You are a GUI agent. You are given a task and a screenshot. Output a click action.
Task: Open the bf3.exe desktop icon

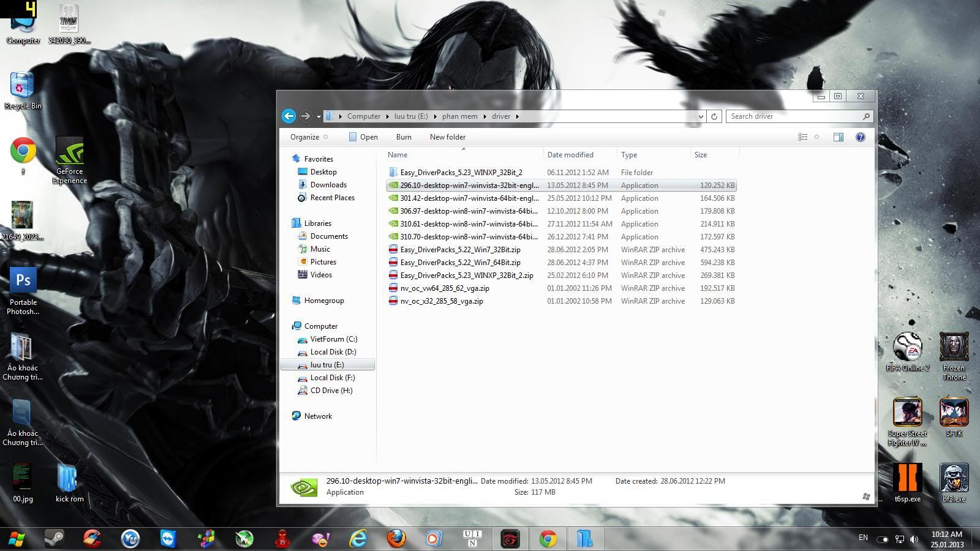954,483
